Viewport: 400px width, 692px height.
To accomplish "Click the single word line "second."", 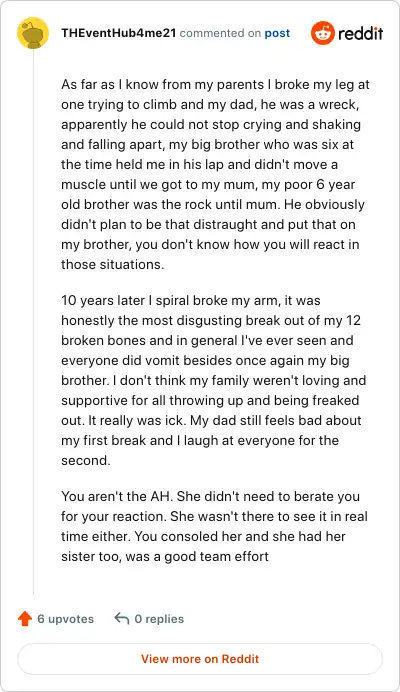I will pyautogui.click(x=86, y=460).
